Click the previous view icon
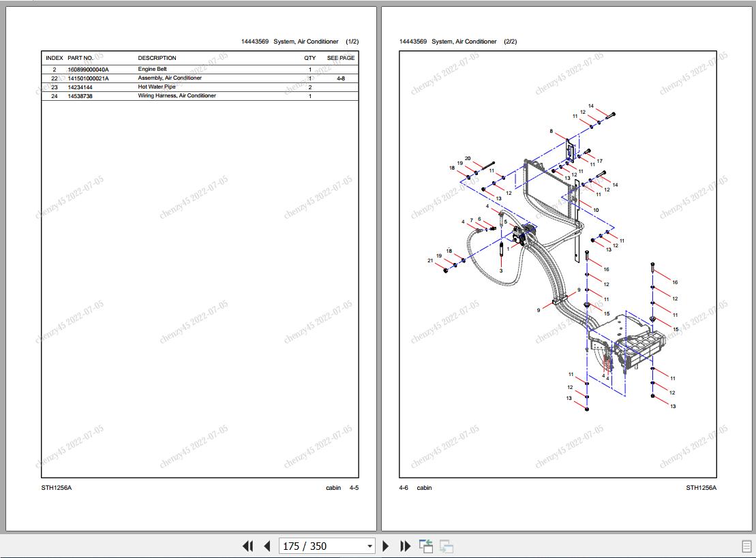Image resolution: width=756 pixels, height=558 pixels. tap(426, 546)
